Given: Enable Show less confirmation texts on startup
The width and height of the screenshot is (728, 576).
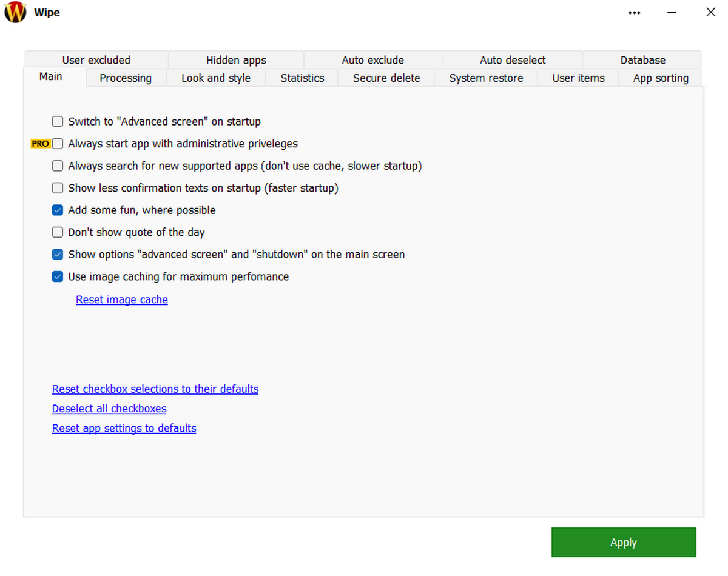Looking at the screenshot, I should coord(58,188).
